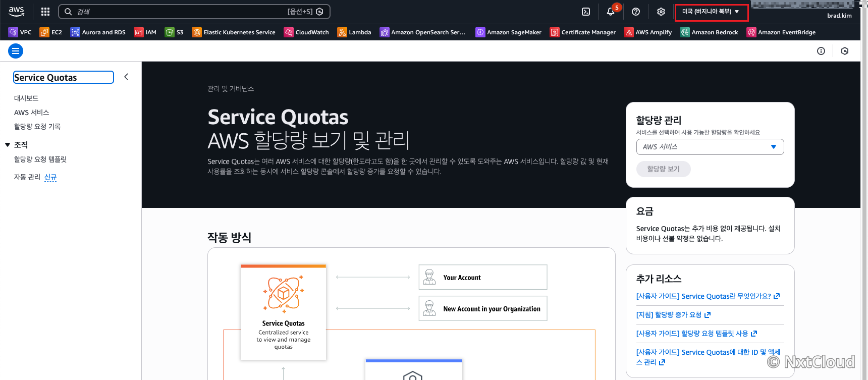Open the Lambda shortcut

(354, 32)
